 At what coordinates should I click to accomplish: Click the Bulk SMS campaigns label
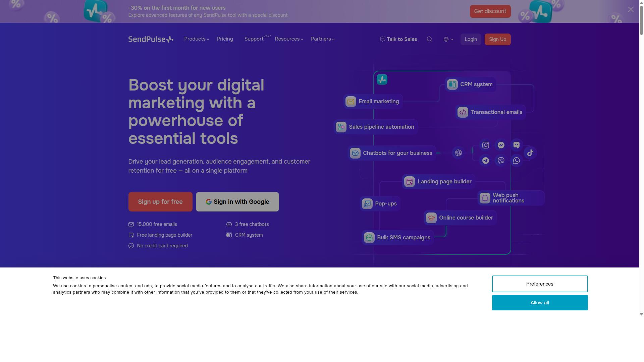404,238
